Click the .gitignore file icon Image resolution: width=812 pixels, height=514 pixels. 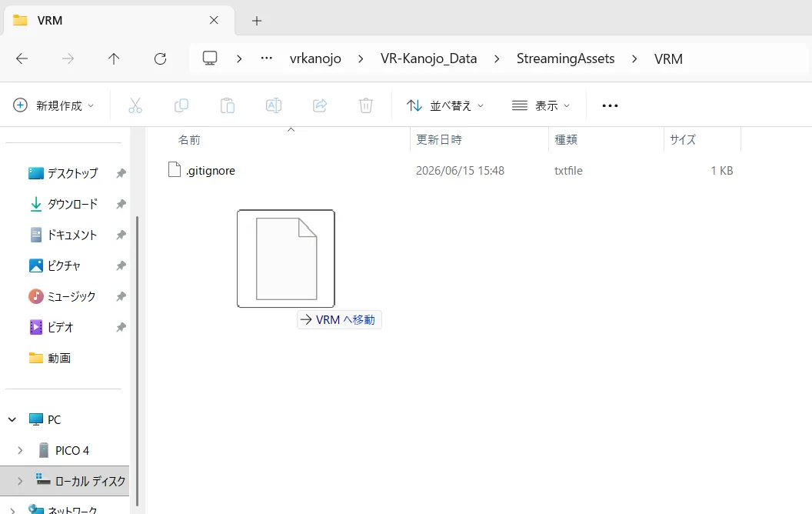coord(175,169)
